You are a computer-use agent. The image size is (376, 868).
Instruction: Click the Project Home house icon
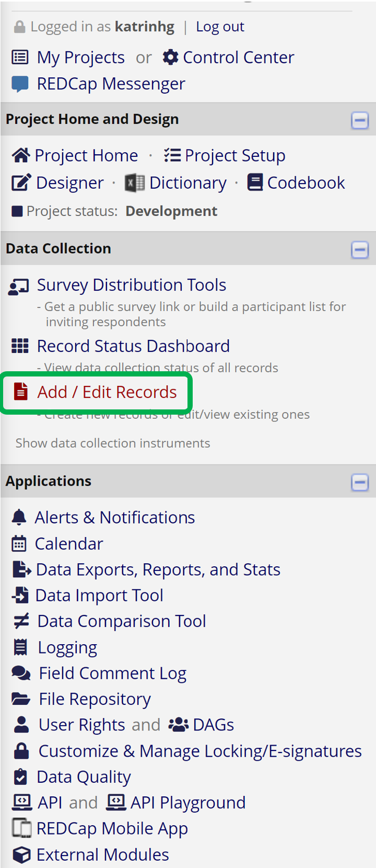point(21,155)
